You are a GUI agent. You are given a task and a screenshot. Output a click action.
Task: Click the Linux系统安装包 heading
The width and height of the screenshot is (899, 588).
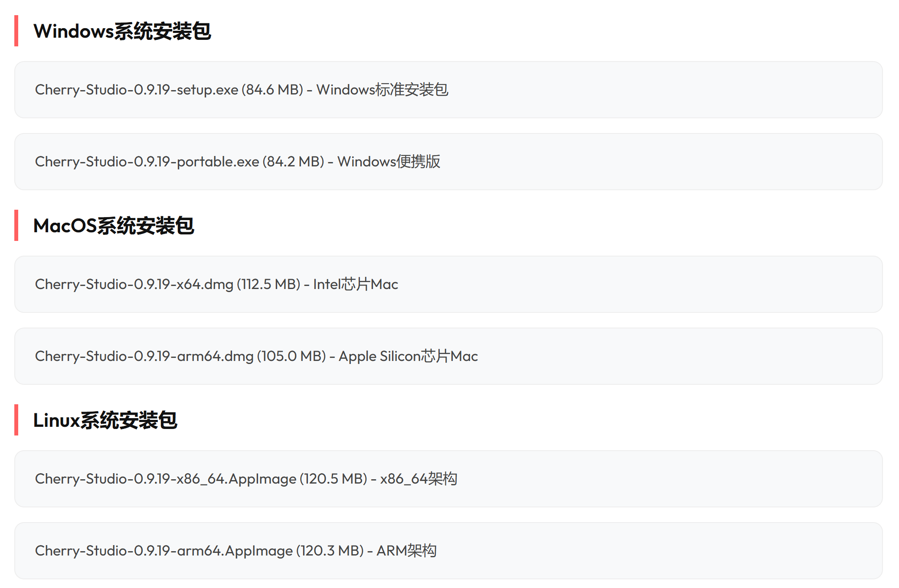[105, 420]
